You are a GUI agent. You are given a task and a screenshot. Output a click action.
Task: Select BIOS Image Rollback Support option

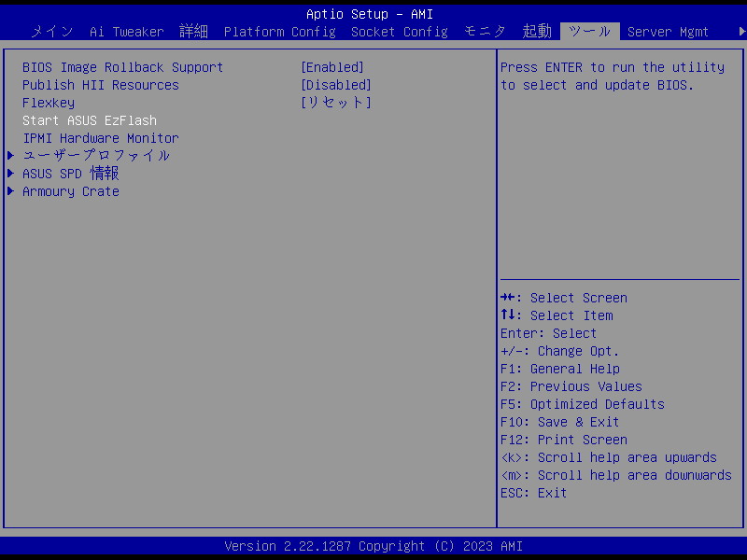pyautogui.click(x=123, y=67)
